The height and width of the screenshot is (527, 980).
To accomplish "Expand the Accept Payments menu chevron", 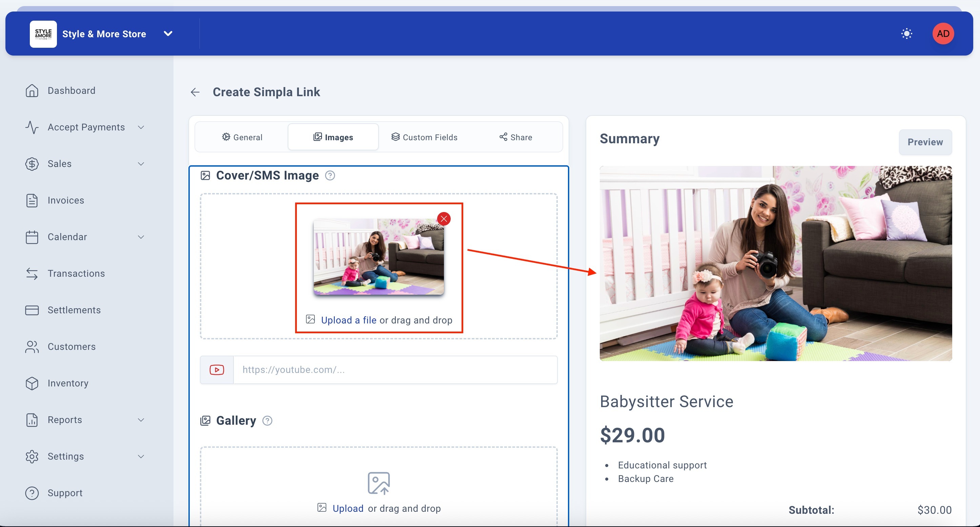I will [x=141, y=127].
